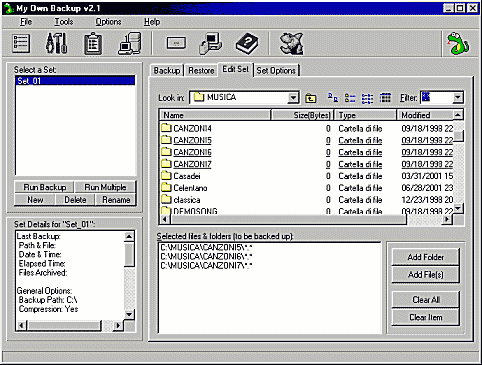Click the Clear All button

click(426, 300)
